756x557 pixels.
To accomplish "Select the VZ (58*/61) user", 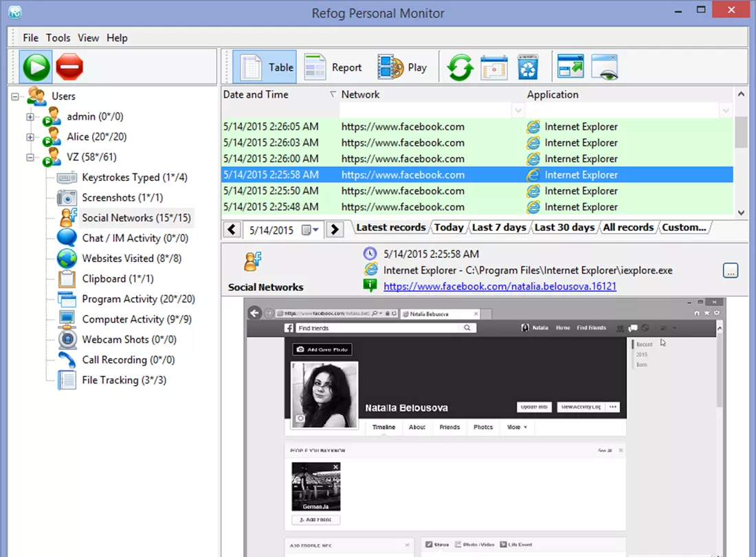I will [x=91, y=157].
